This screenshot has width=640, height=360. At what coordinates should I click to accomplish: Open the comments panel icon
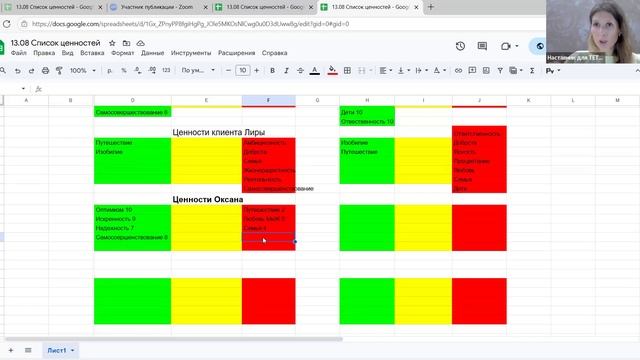coord(482,46)
